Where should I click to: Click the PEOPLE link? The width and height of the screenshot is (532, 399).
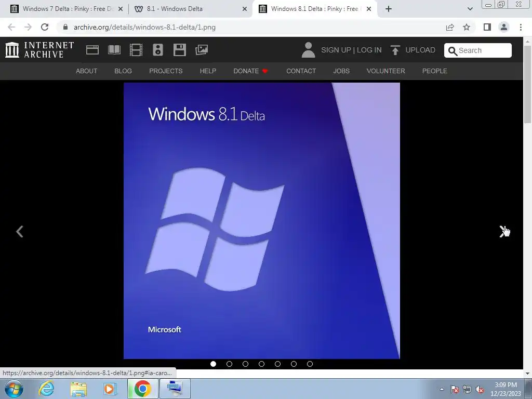pos(435,71)
